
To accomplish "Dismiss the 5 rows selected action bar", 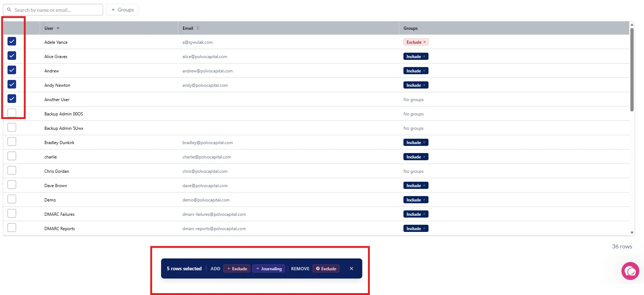I will point(352,268).
